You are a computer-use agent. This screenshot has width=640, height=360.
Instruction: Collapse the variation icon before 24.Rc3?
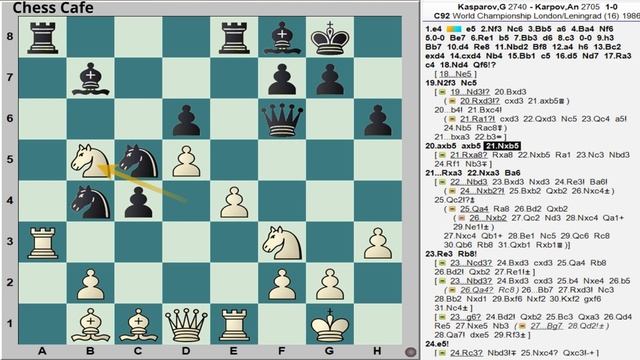pos(442,353)
